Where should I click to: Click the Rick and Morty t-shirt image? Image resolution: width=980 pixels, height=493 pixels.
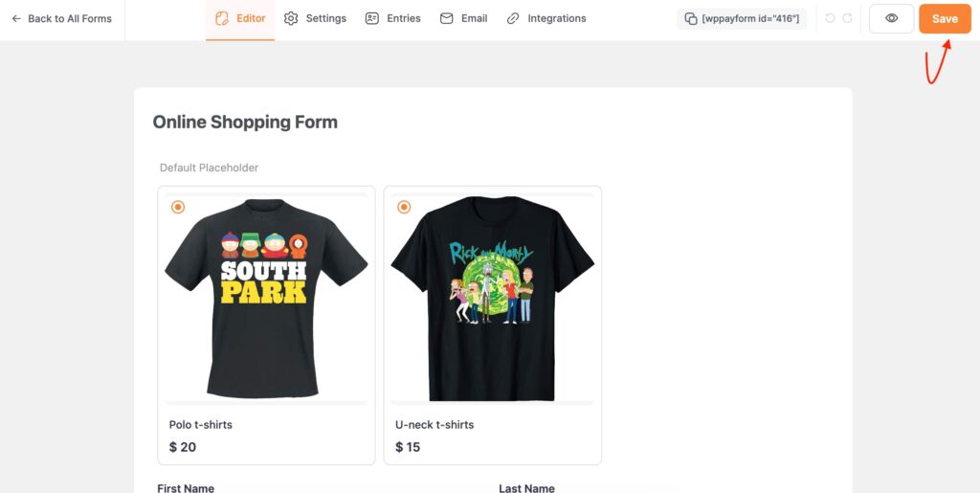coord(493,298)
